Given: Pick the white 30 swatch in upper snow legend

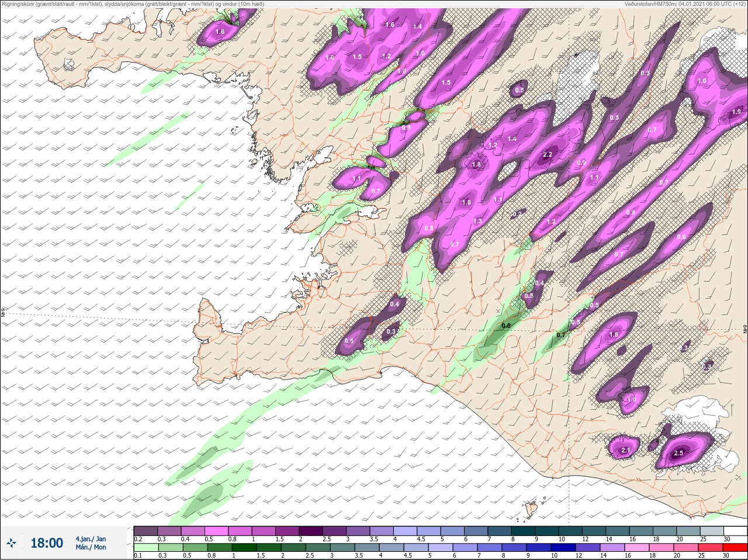Looking at the screenshot, I should (736, 531).
